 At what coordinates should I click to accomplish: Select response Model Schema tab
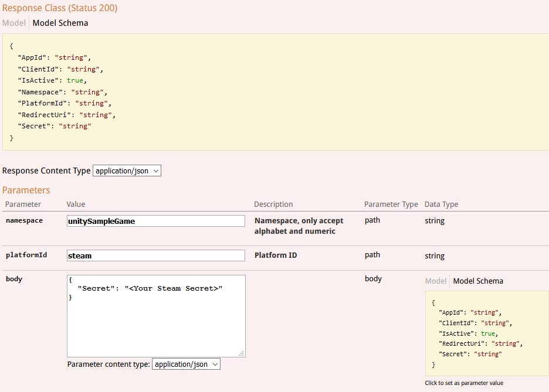pyautogui.click(x=60, y=23)
